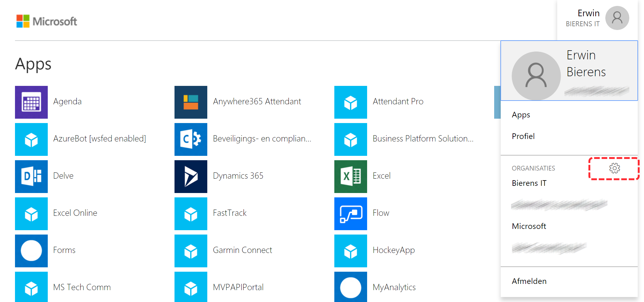Open Profiel from the account menu
Viewport: 644px width, 302px height.
click(523, 136)
